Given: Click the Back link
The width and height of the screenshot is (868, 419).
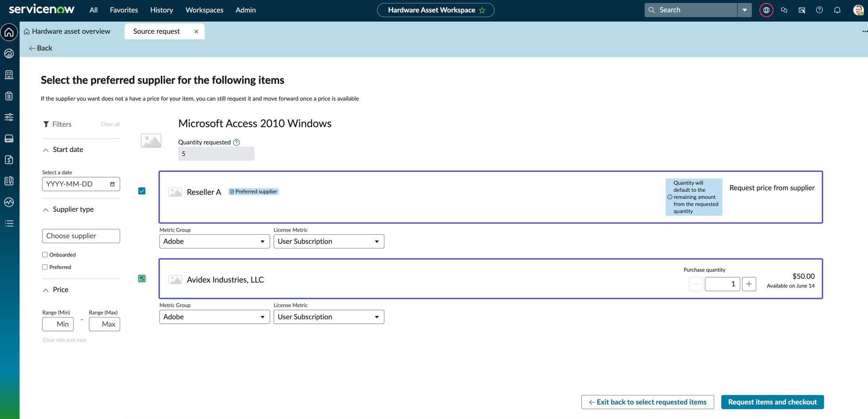Looking at the screenshot, I should pyautogui.click(x=40, y=48).
